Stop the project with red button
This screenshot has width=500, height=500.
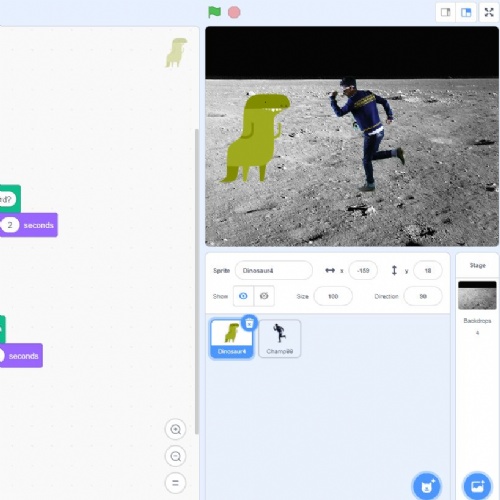(x=234, y=12)
